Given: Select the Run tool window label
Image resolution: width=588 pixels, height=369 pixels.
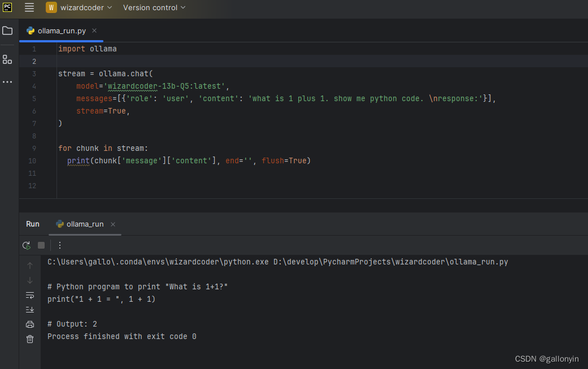Looking at the screenshot, I should tap(33, 224).
